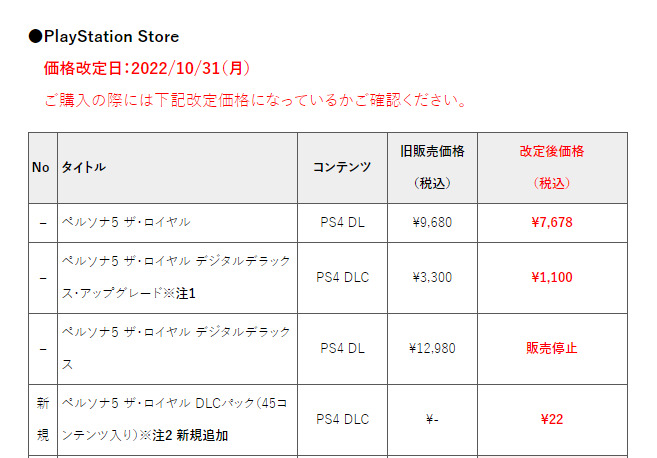Click the red 販売停止 status cell
Screen dimensions: 657x458
pyautogui.click(x=552, y=348)
